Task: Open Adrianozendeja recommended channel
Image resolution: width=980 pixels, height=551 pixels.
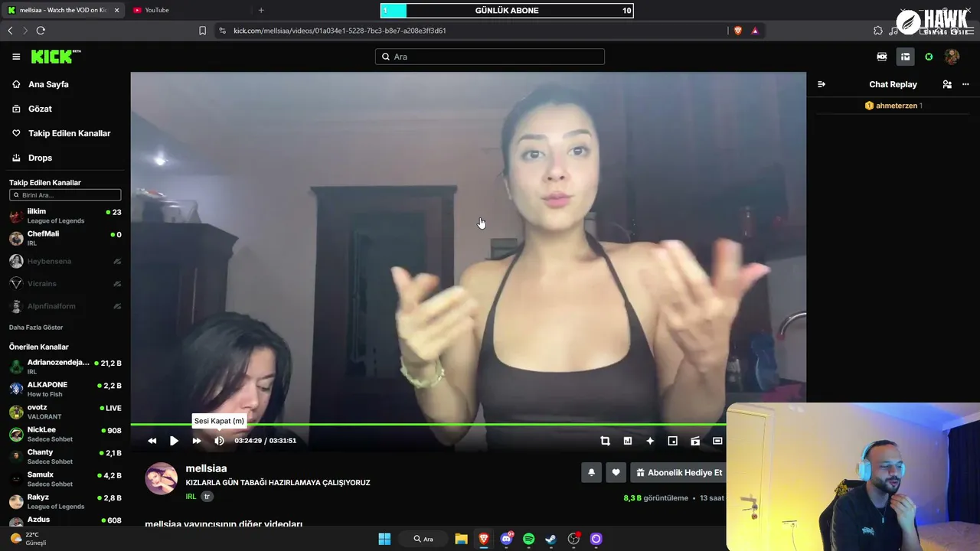Action: (65, 367)
